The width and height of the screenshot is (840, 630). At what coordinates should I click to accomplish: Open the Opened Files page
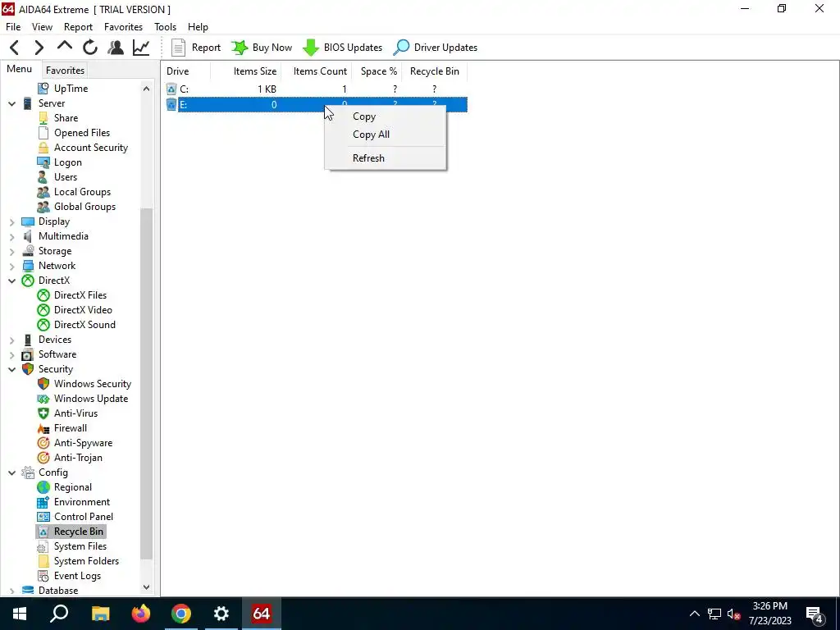click(x=81, y=133)
